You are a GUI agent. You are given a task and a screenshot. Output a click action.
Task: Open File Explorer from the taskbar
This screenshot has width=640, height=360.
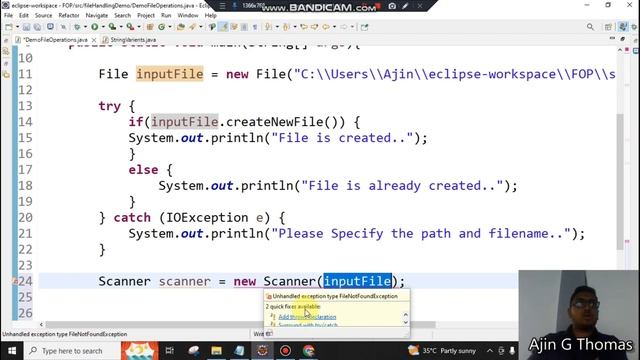pyautogui.click(x=216, y=351)
